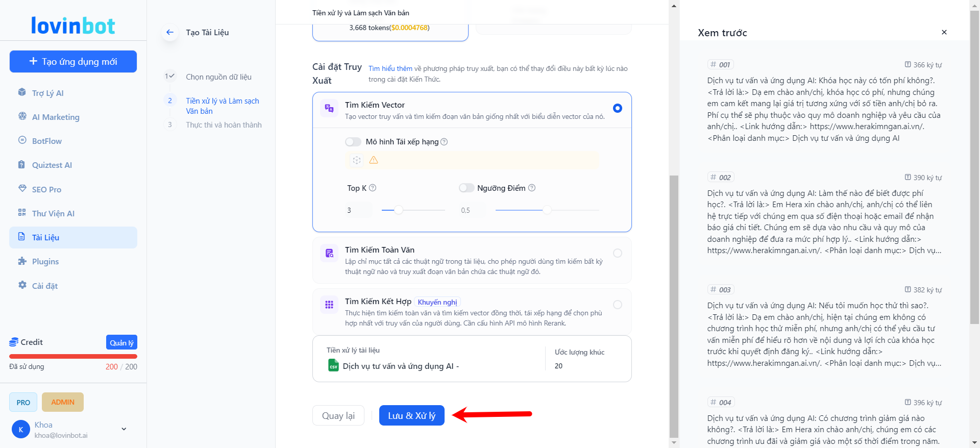980x448 pixels.
Task: Click the Plugins puzzle icon
Action: 22,261
